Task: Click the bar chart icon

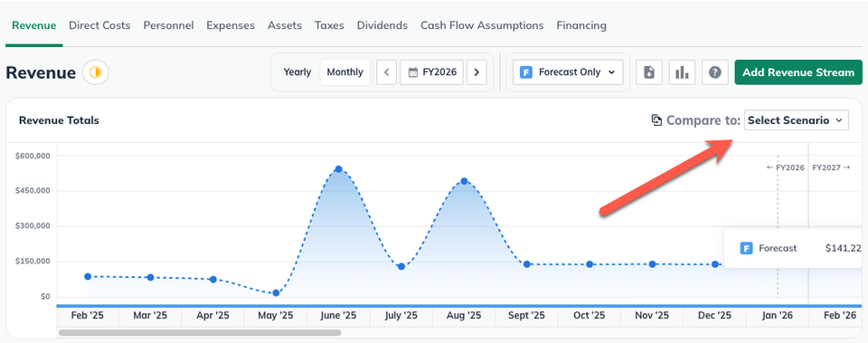Action: (x=682, y=72)
